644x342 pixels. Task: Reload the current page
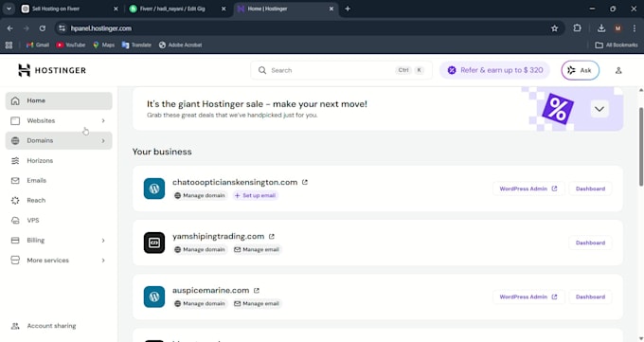pos(43,28)
